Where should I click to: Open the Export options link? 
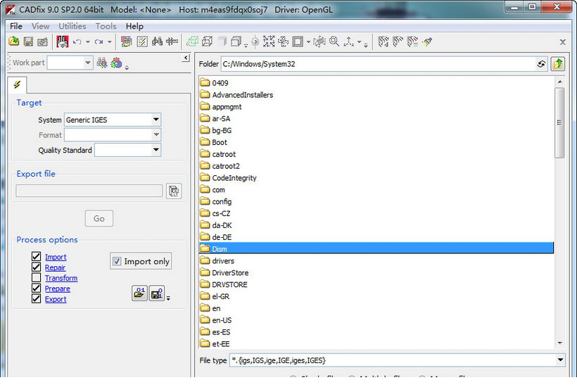click(56, 299)
